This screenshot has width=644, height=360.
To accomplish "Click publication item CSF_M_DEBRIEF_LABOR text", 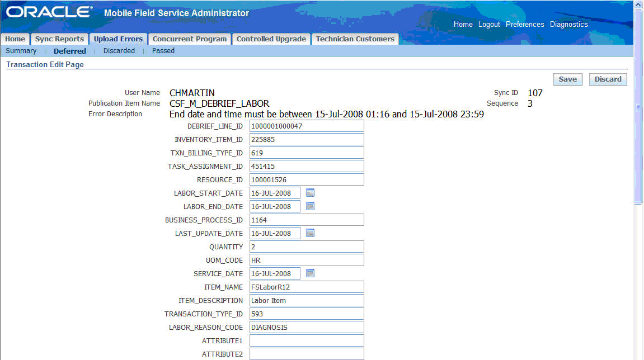I will 219,104.
